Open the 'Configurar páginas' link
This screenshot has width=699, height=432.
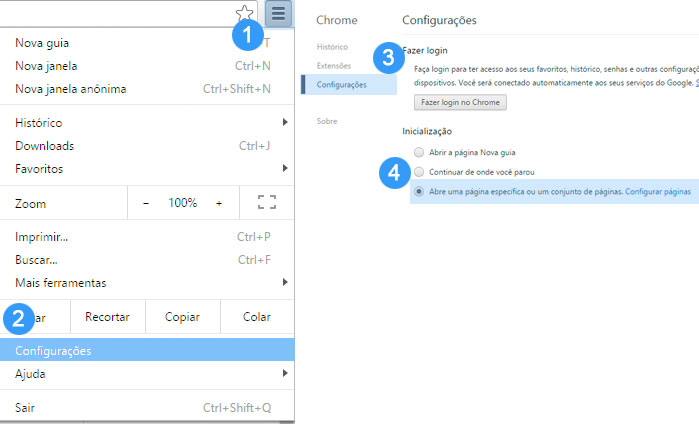coord(658,192)
